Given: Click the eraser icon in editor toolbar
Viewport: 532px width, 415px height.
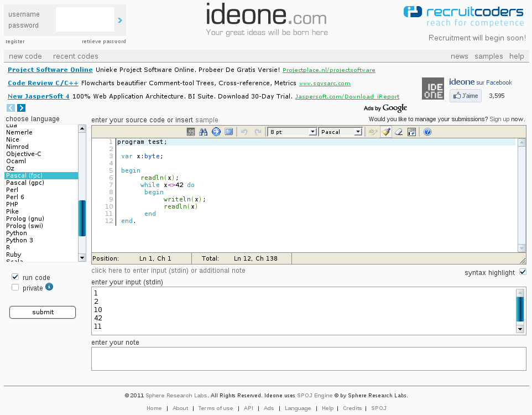Looking at the screenshot, I should pyautogui.click(x=399, y=132).
